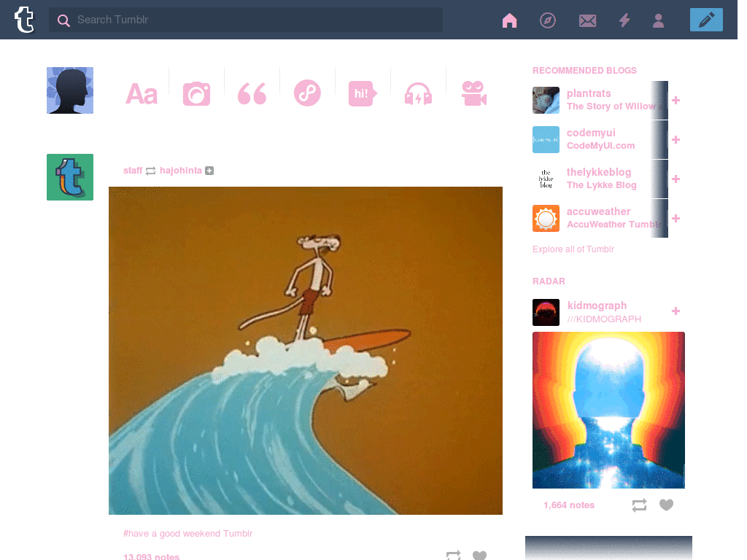Open the Explore compass icon

pos(547,20)
